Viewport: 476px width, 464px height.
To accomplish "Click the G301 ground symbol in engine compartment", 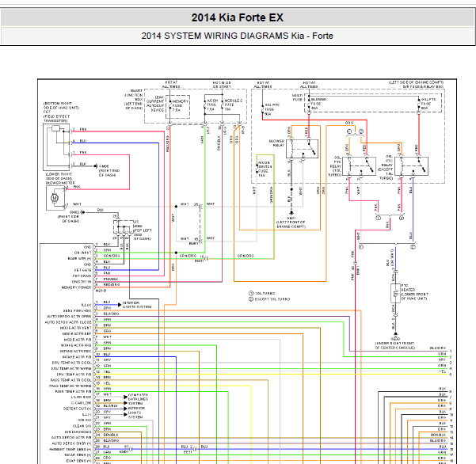I will point(291,213).
